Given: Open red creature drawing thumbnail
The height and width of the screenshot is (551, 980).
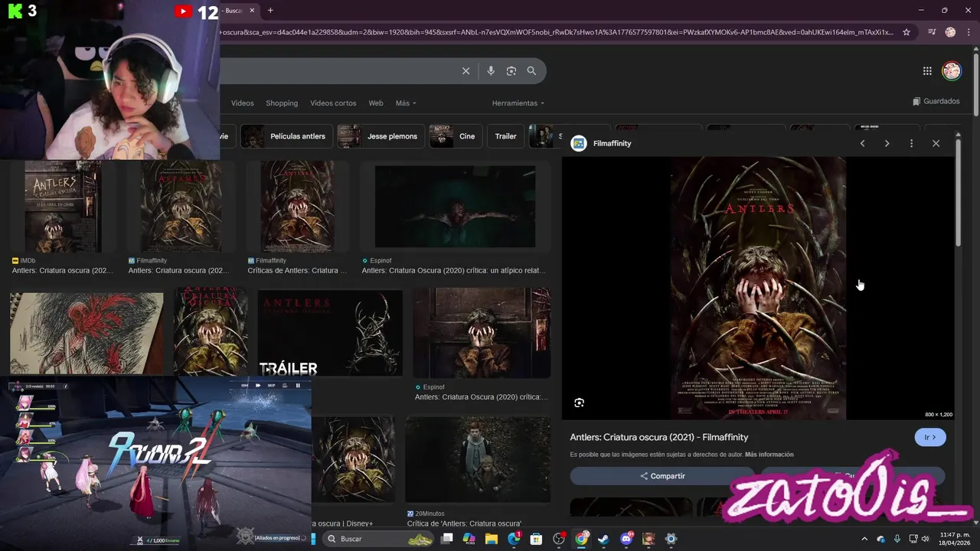Looking at the screenshot, I should pyautogui.click(x=87, y=334).
